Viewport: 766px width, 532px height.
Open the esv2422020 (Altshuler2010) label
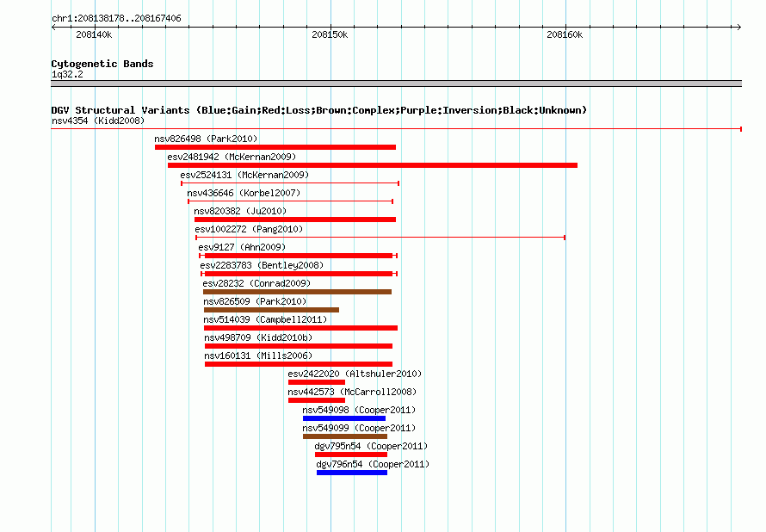[x=355, y=374]
